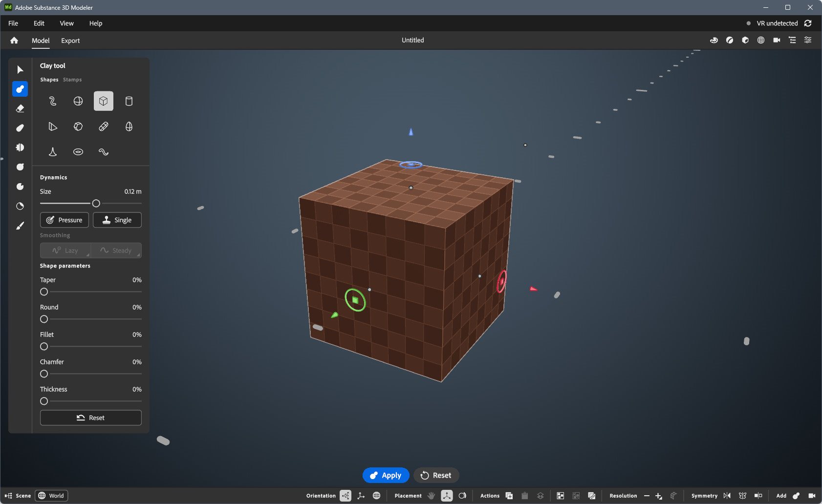Switch to the Model tab
This screenshot has height=504, width=822.
41,41
